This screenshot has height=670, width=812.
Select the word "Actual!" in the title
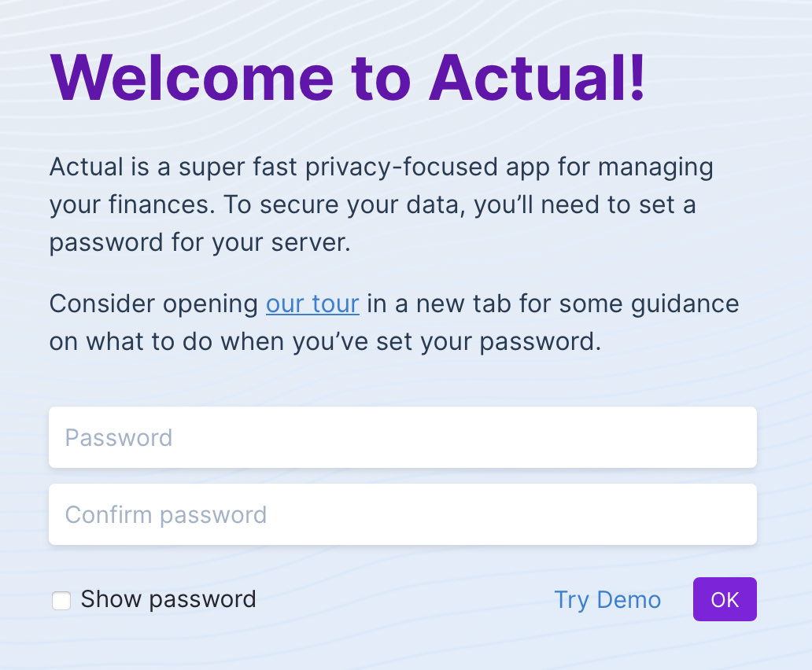point(537,77)
